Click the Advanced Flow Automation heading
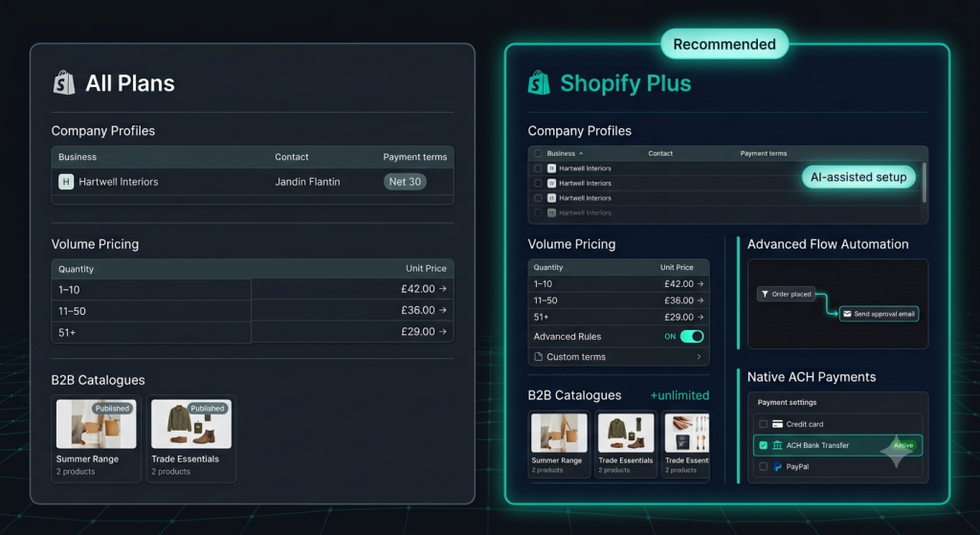The height and width of the screenshot is (535, 980). (828, 244)
